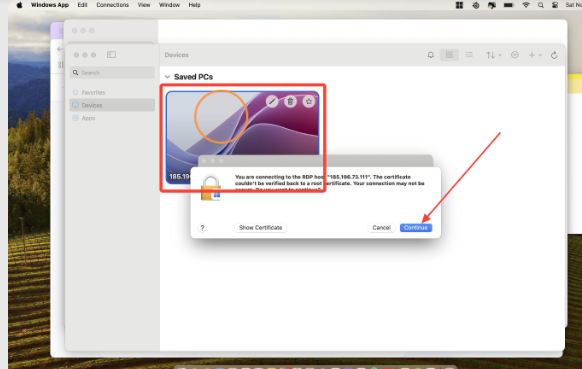This screenshot has width=582, height=369.
Task: Click the saved PC thumbnail
Action: 242,137
